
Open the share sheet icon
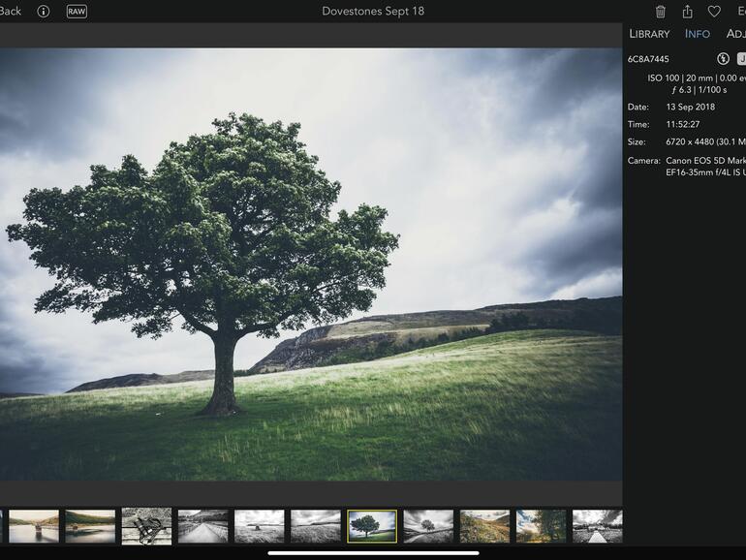click(687, 12)
